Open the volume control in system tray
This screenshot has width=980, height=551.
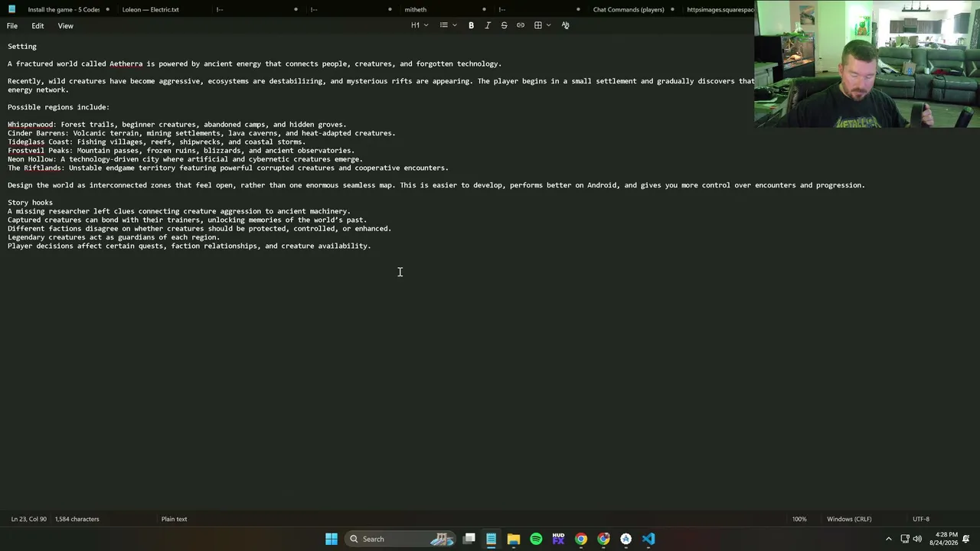(x=918, y=539)
